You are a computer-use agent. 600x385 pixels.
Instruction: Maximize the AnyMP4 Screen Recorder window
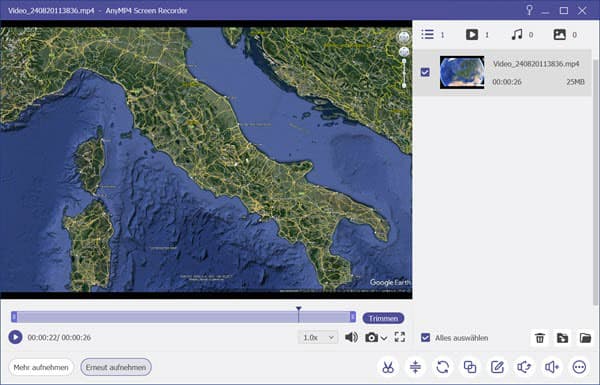[564, 11]
